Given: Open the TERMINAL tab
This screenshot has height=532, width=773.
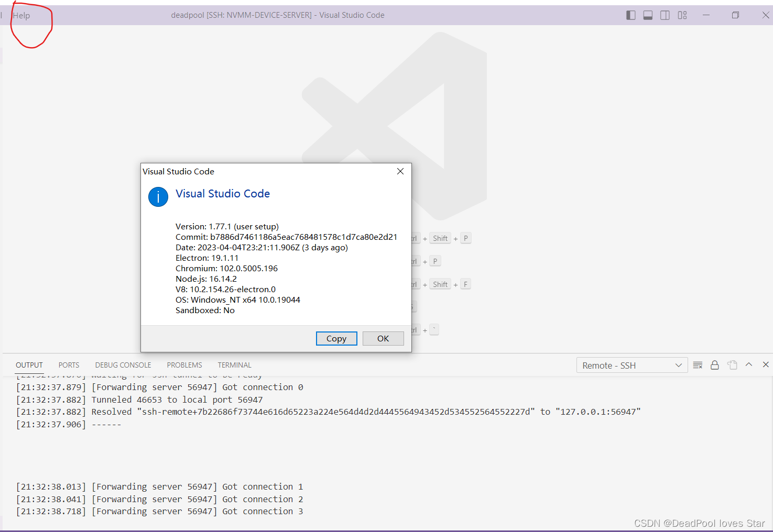Looking at the screenshot, I should [235, 365].
